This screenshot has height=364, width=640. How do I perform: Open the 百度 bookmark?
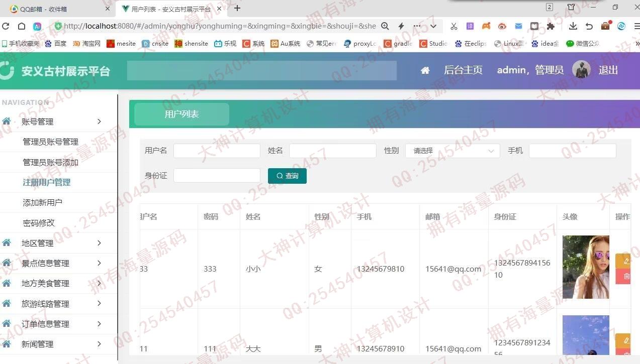pos(56,44)
